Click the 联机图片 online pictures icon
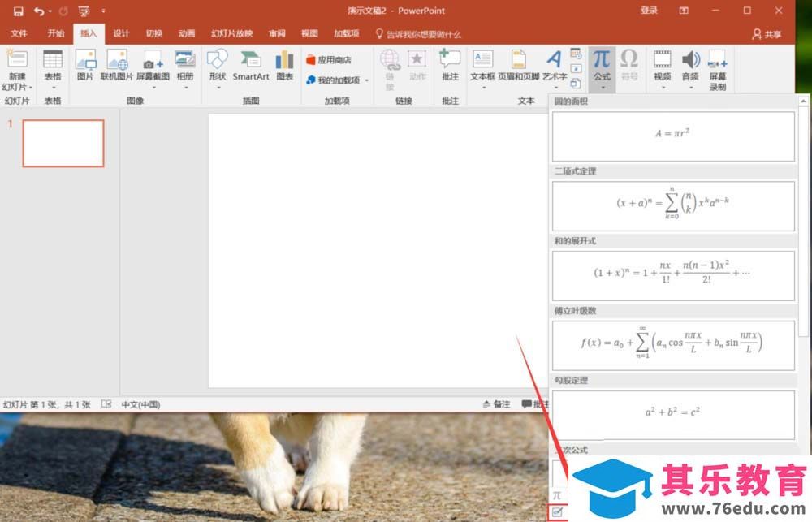The image size is (812, 522). pos(118,59)
